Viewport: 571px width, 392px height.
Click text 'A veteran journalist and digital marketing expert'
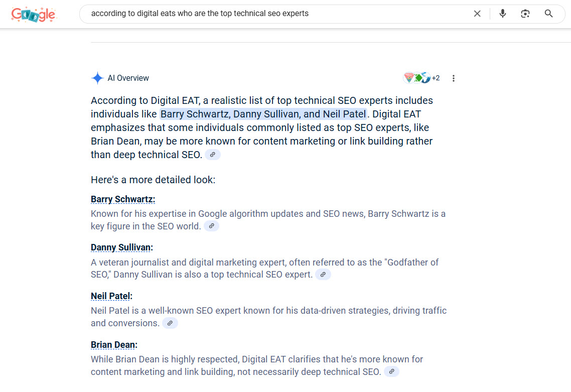point(188,263)
